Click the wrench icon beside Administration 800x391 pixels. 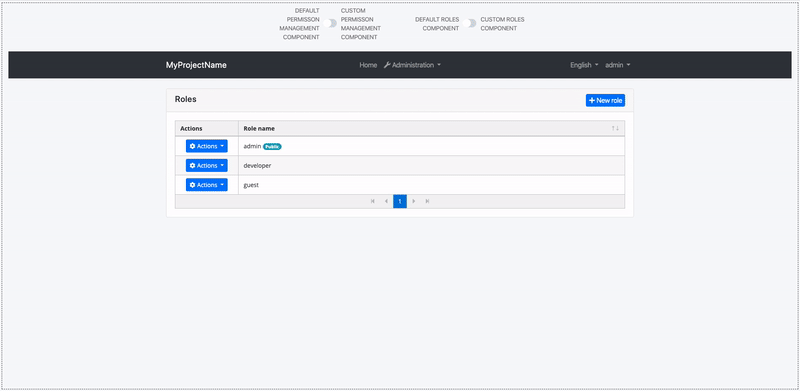tap(387, 65)
